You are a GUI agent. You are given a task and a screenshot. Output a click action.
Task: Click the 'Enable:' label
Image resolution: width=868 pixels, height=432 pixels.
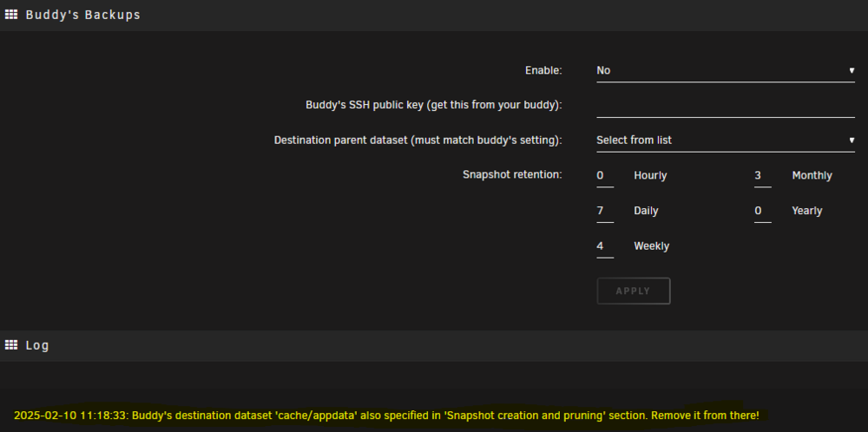click(543, 71)
